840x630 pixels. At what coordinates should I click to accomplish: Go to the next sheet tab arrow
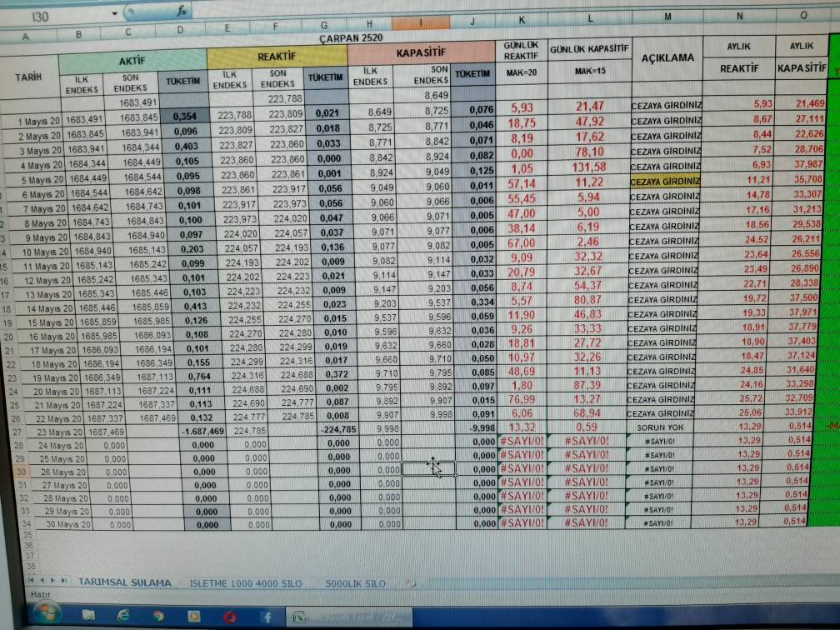[52, 580]
